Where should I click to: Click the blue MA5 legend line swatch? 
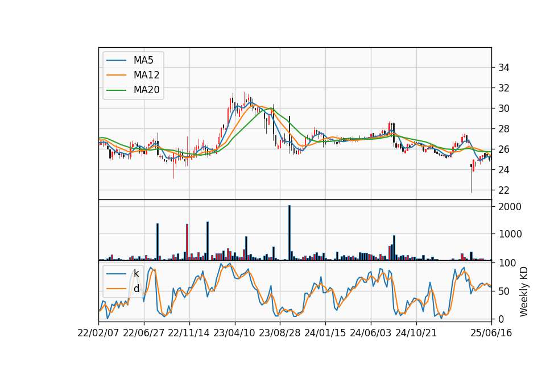[x=116, y=60]
